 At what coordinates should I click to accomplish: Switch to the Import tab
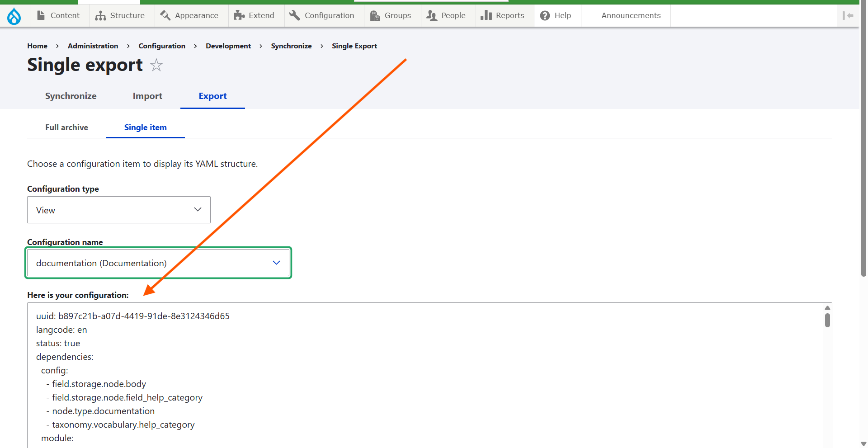[147, 96]
